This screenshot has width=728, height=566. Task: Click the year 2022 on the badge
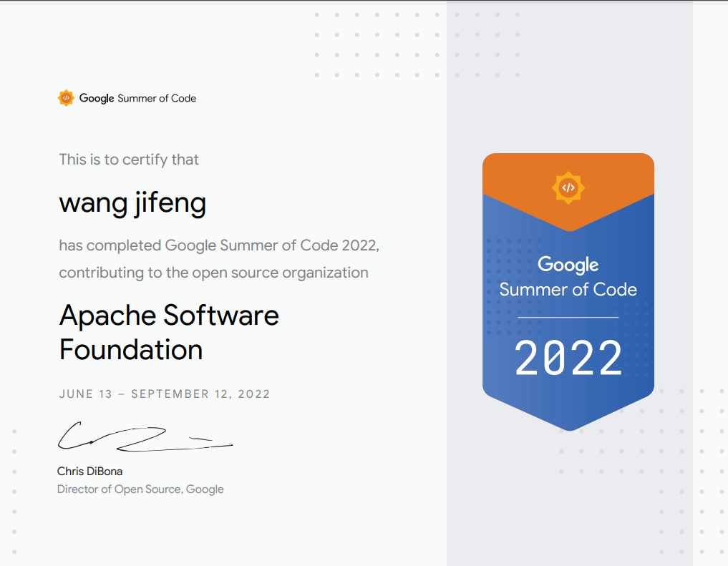click(x=568, y=358)
